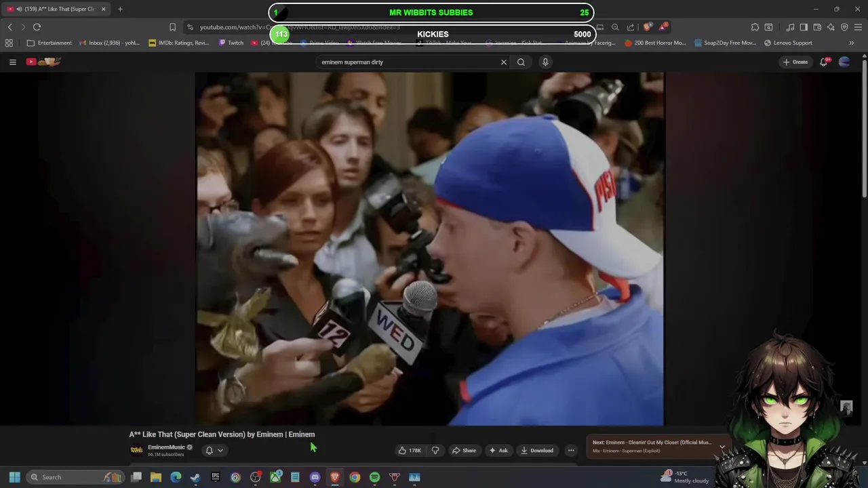
Task: Open the Gmail Inbox bookmark
Action: [109, 43]
